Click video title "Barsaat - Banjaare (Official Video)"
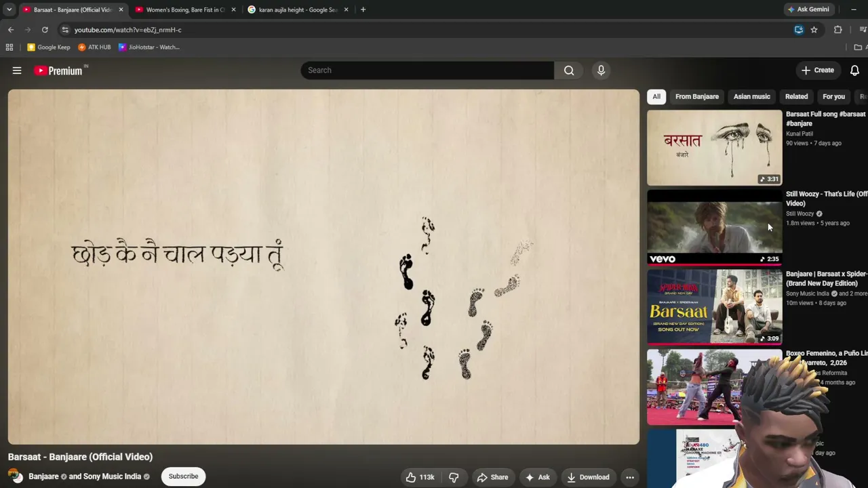868x488 pixels. [80, 457]
